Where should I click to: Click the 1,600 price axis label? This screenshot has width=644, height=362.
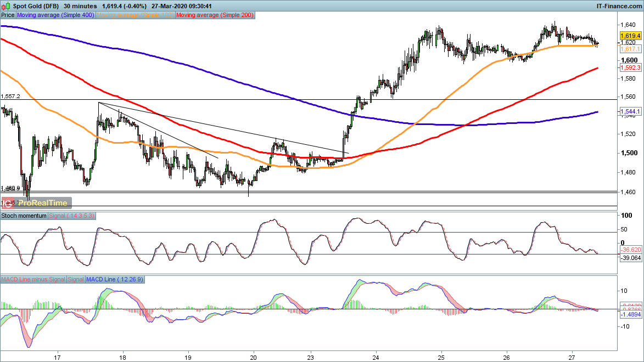coord(629,60)
